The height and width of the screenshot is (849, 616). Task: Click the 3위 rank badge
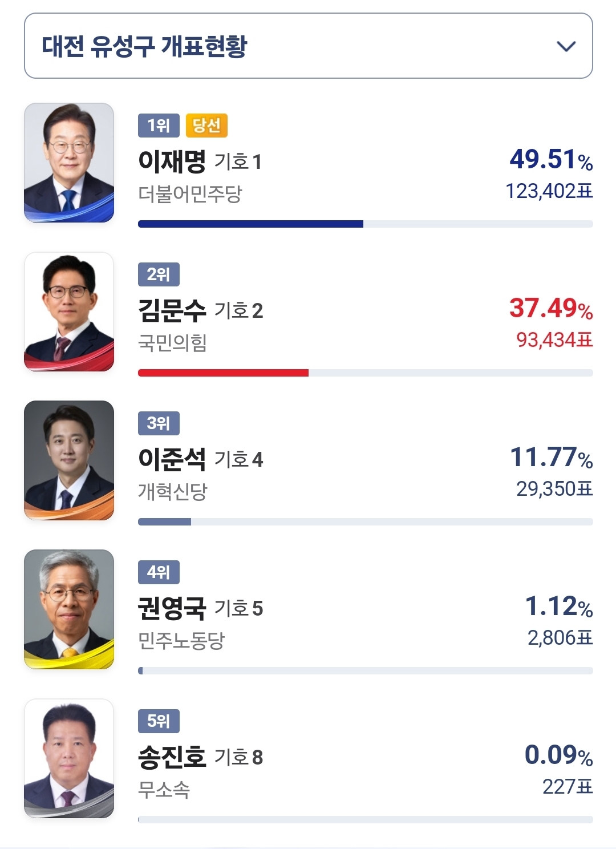pos(159,423)
